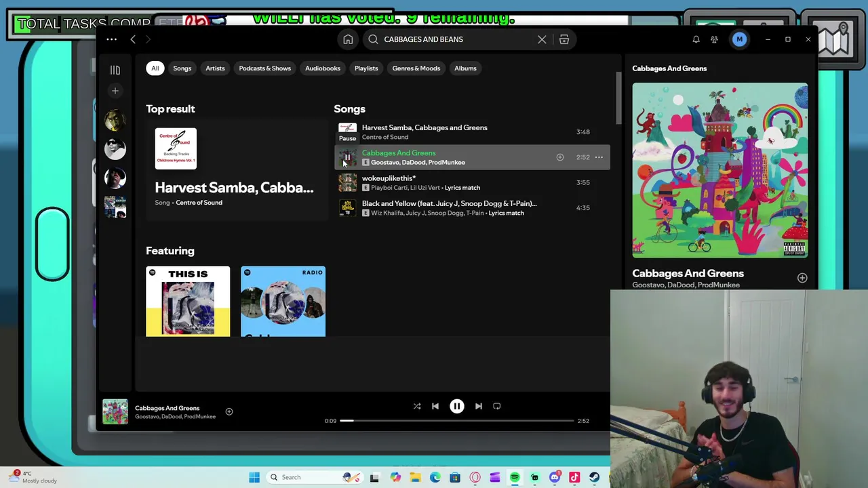The image size is (868, 488).
Task: Open Opera browser from the taskbar
Action: point(475,477)
